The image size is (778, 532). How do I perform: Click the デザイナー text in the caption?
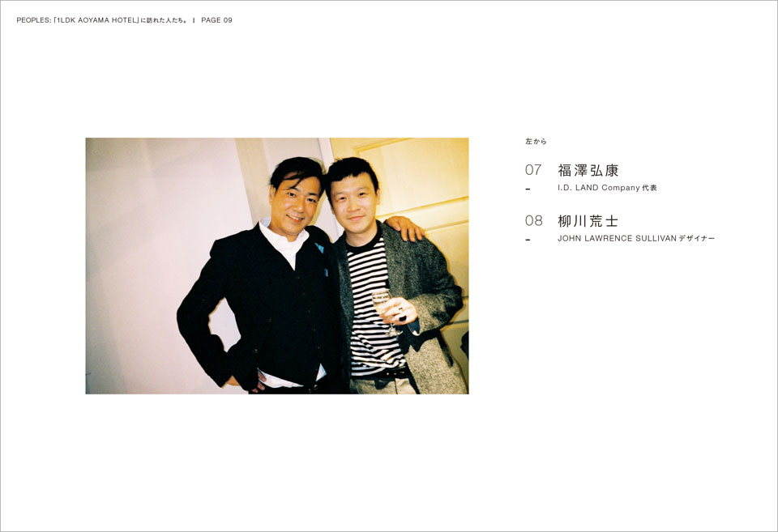(697, 239)
